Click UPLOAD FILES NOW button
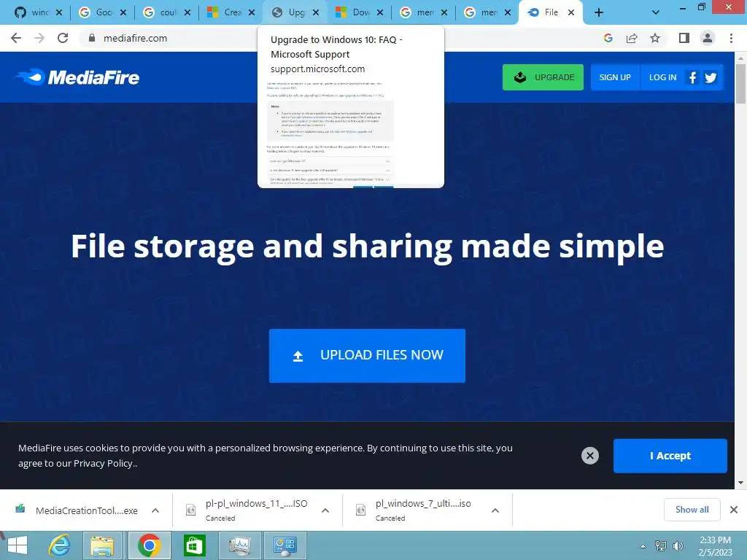The width and height of the screenshot is (747, 560). click(x=368, y=356)
